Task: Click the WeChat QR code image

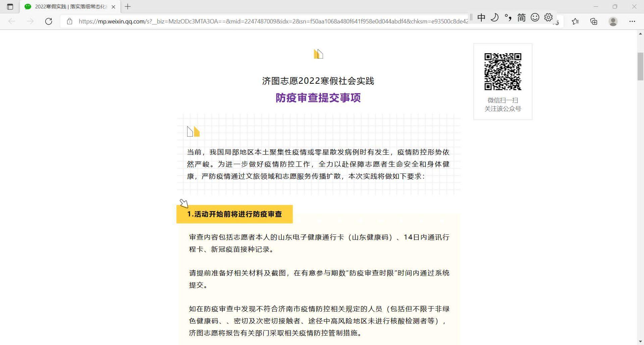Action: [502, 71]
